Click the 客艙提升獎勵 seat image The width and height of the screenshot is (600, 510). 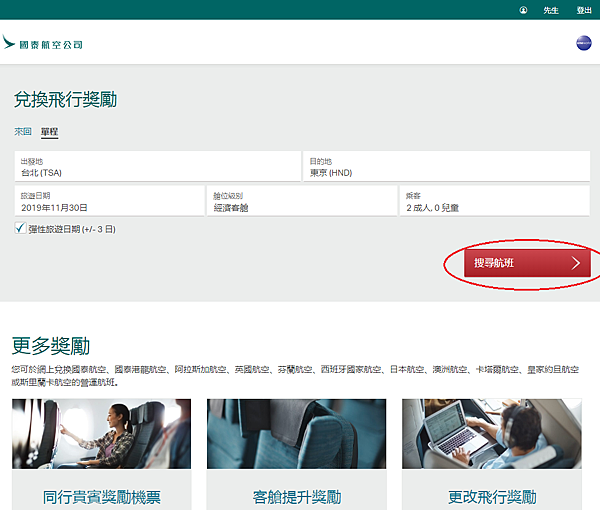297,433
